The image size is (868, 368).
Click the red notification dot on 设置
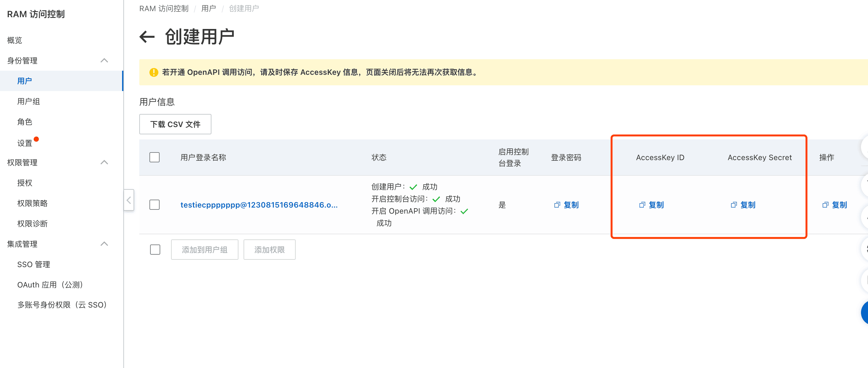tap(36, 139)
